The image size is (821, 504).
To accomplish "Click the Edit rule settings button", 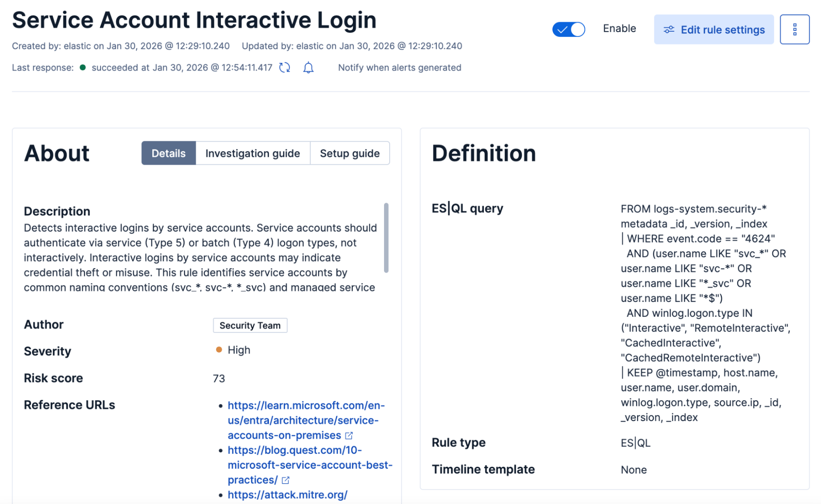I will 714,30.
